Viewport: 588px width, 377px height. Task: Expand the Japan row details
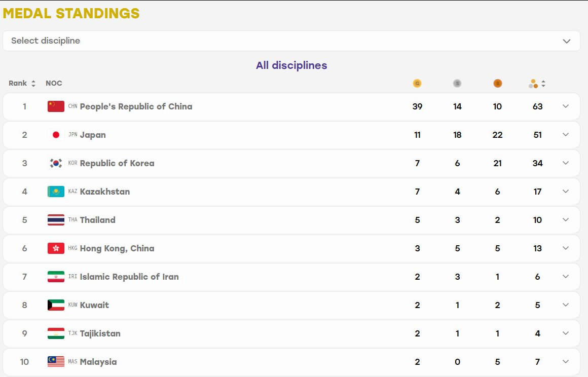[x=566, y=135]
